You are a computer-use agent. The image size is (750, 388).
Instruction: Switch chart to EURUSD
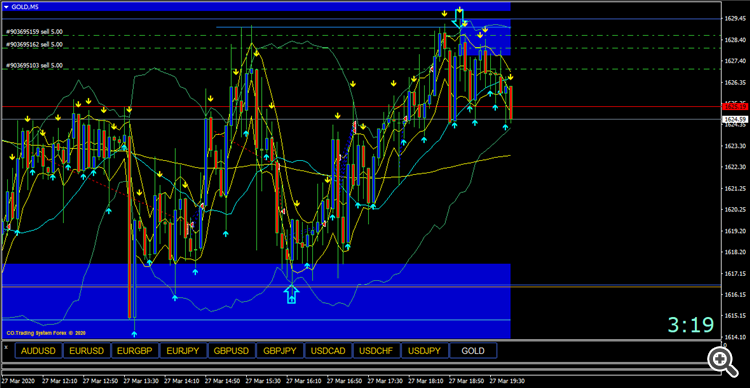(87, 351)
